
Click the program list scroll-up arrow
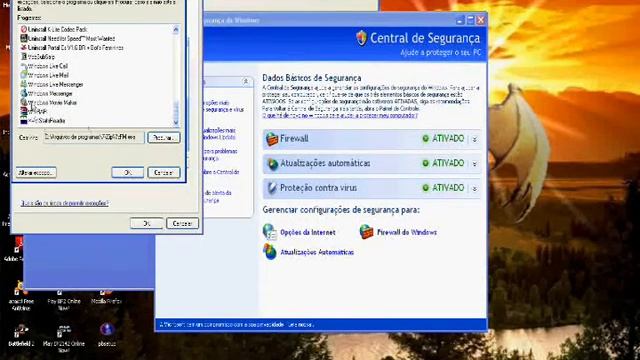176,29
